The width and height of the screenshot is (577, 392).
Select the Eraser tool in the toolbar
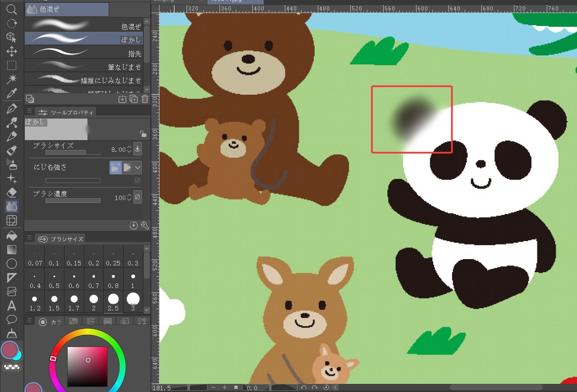point(12,192)
